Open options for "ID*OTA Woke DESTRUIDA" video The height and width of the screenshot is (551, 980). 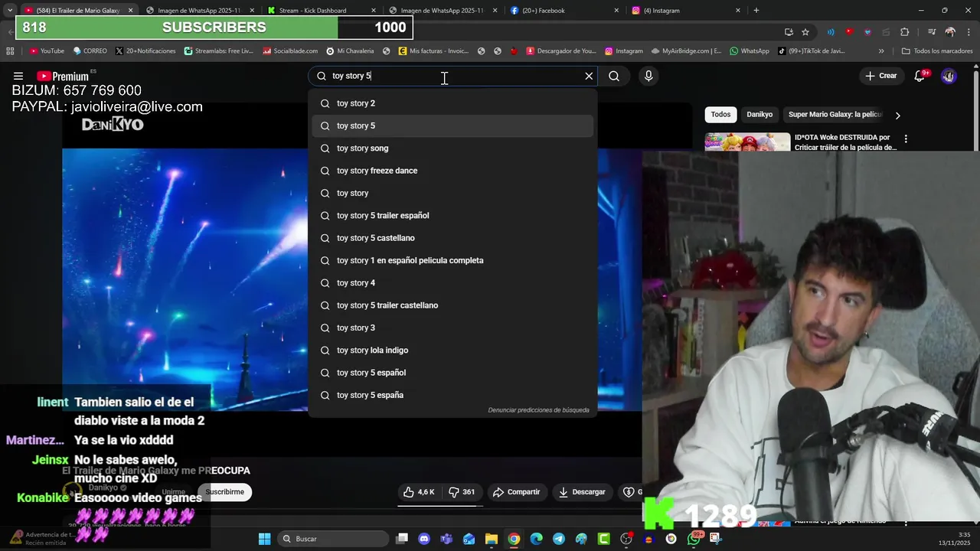906,139
